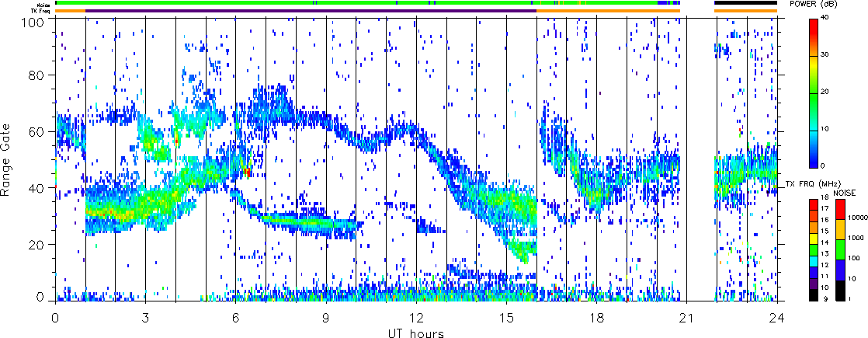Screen dimensions: 868x338
Task: Click the 'UT hours' x-axis label
Action: (x=416, y=333)
